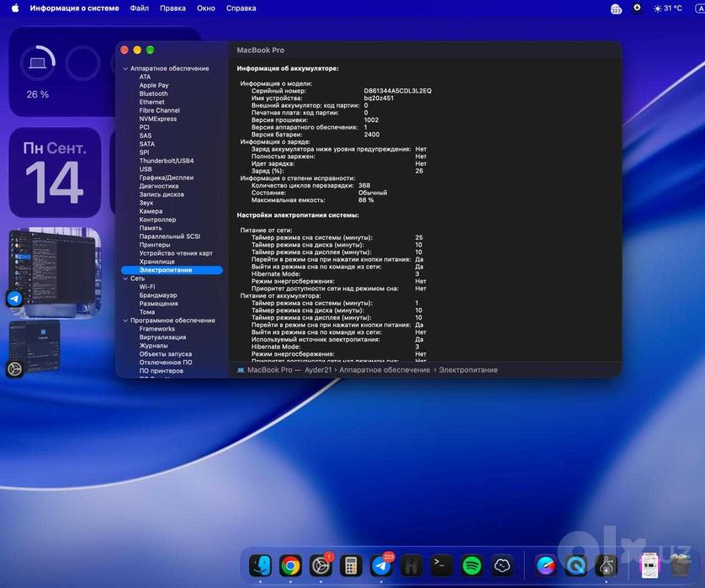Open Finder from the Dock
The image size is (705, 588).
260,565
